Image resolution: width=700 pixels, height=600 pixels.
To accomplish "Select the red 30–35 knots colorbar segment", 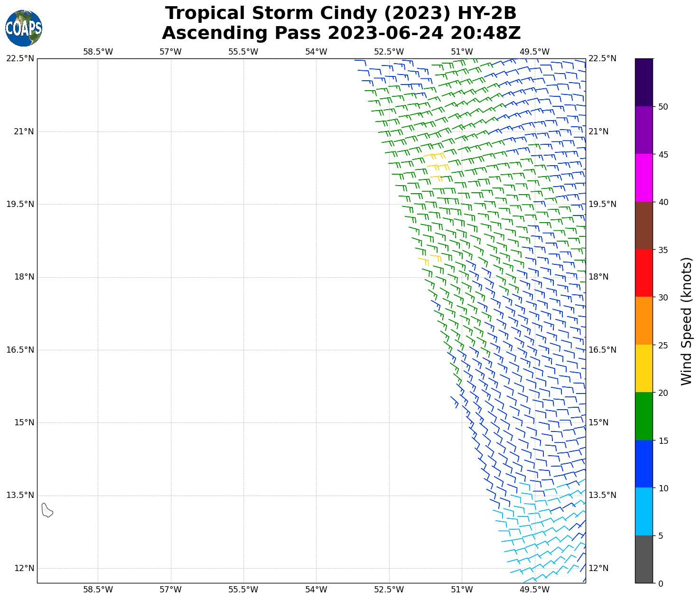I will tap(644, 273).
